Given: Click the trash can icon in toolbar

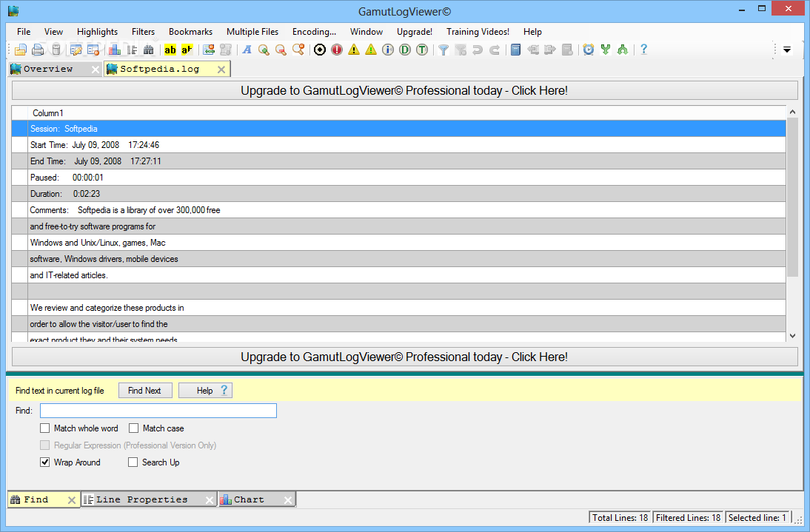Looking at the screenshot, I should point(56,50).
